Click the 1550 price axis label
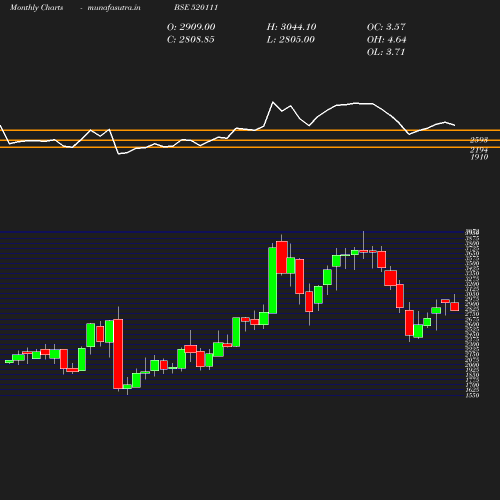 pyautogui.click(x=473, y=395)
